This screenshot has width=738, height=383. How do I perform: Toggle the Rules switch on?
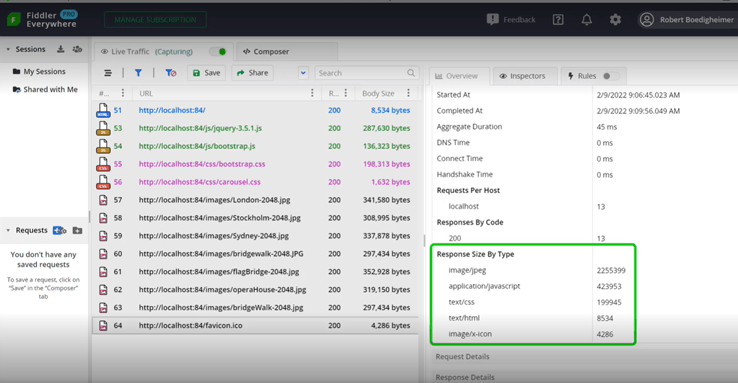pos(611,76)
